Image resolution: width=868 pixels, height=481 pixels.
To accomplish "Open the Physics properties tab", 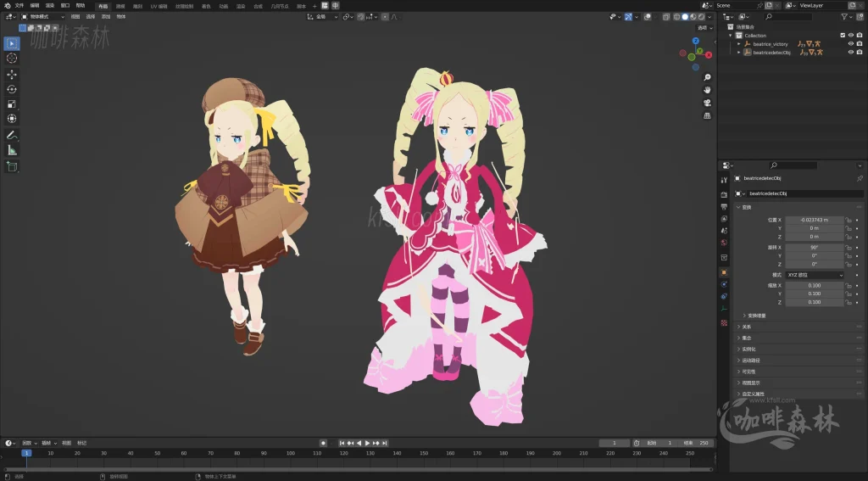I will pyautogui.click(x=724, y=284).
